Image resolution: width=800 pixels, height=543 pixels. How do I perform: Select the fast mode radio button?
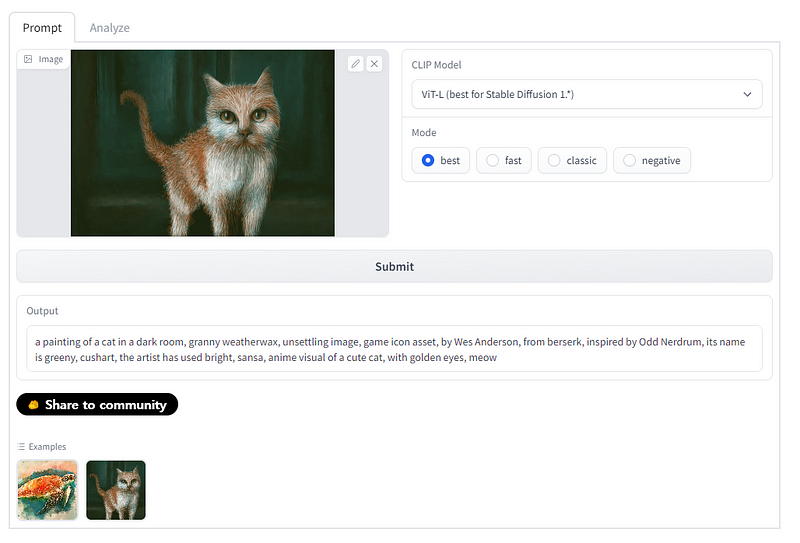click(492, 160)
